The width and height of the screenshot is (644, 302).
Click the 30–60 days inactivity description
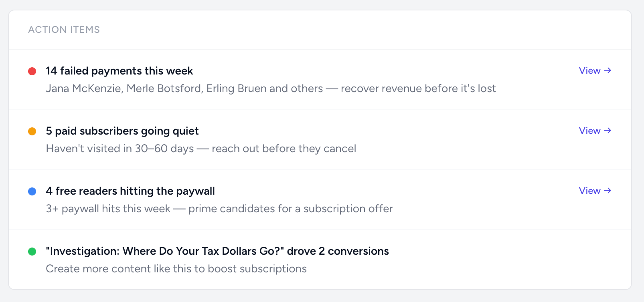click(x=200, y=149)
